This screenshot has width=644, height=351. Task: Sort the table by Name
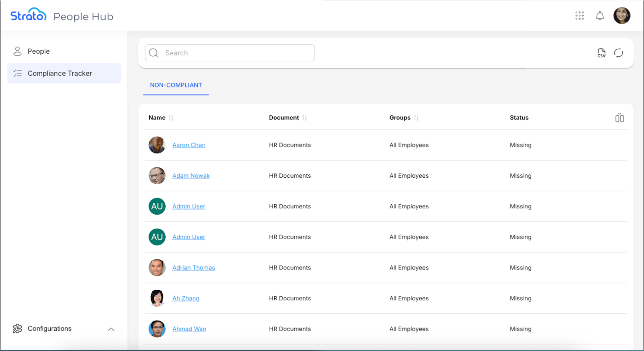click(171, 118)
